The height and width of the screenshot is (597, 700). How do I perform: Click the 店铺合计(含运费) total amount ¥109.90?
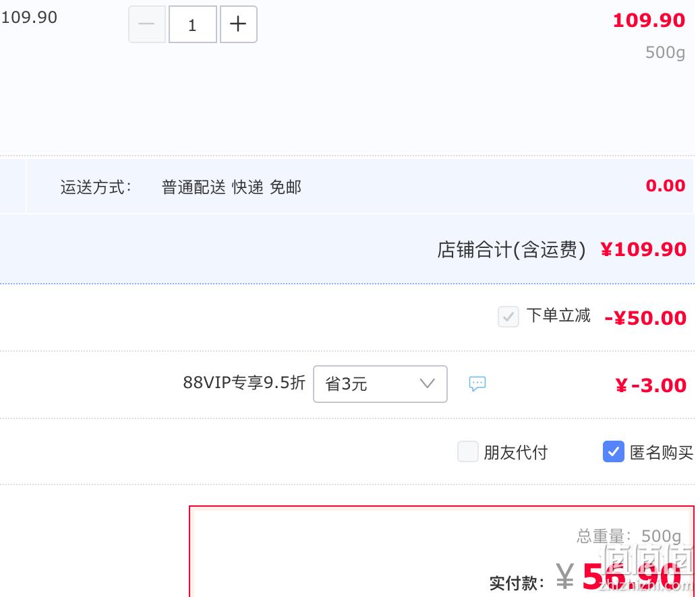click(643, 249)
